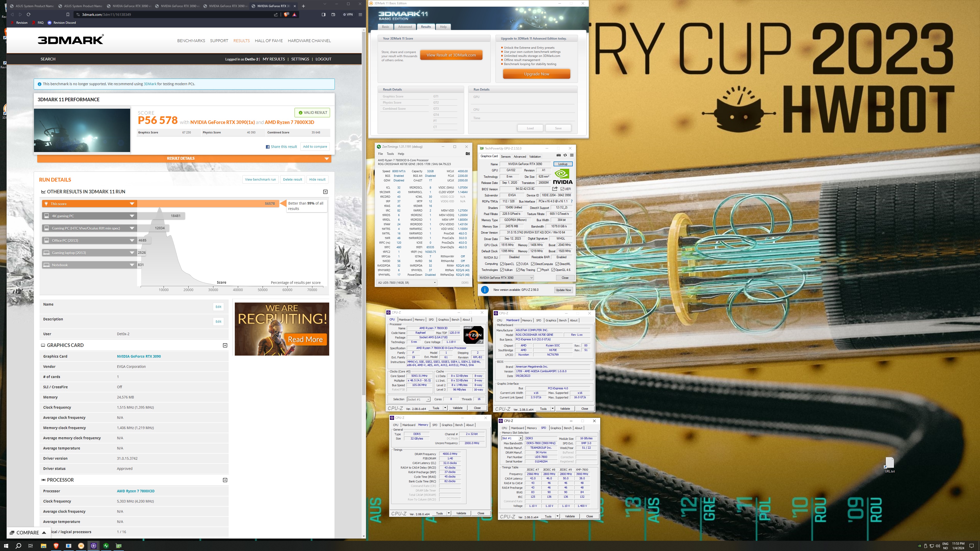980x551 pixels.
Task: Open File Explorer from the taskbar
Action: click(43, 546)
